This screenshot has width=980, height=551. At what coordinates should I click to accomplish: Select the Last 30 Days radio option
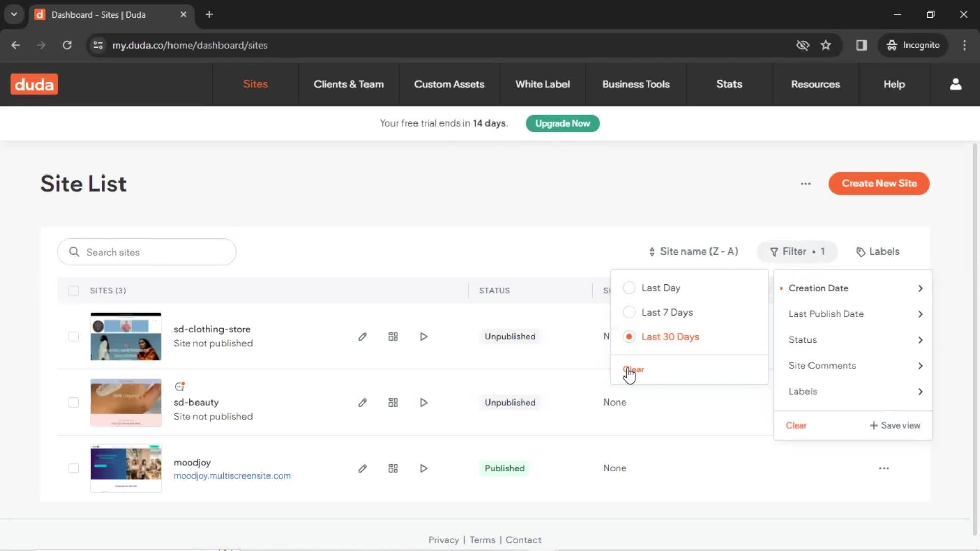point(629,337)
